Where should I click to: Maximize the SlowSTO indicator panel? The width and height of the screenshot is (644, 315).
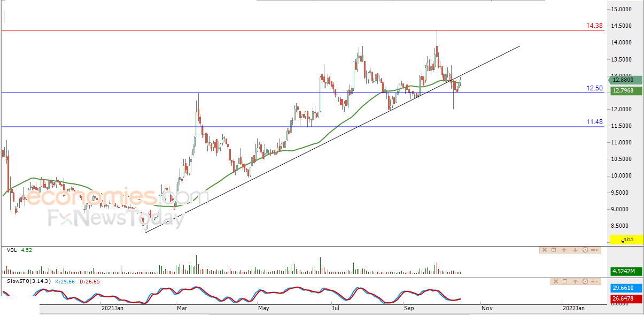click(565, 281)
